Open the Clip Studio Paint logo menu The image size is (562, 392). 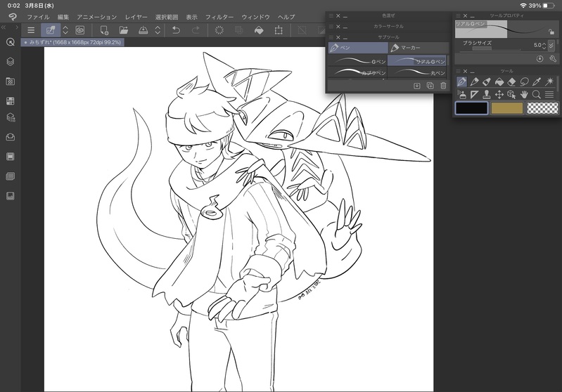click(x=13, y=17)
